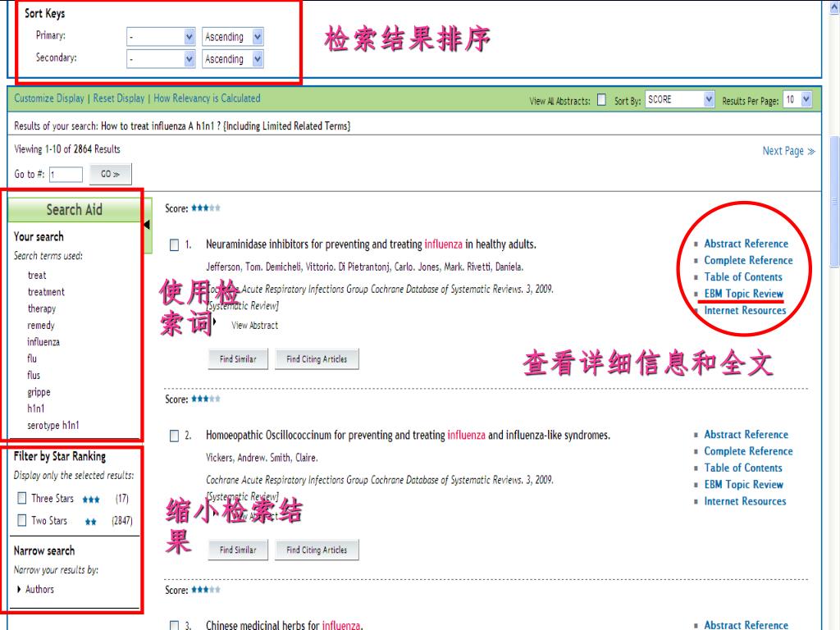The image size is (840, 630).
Task: Open EBM Topic Review for result 1
Action: click(743, 294)
